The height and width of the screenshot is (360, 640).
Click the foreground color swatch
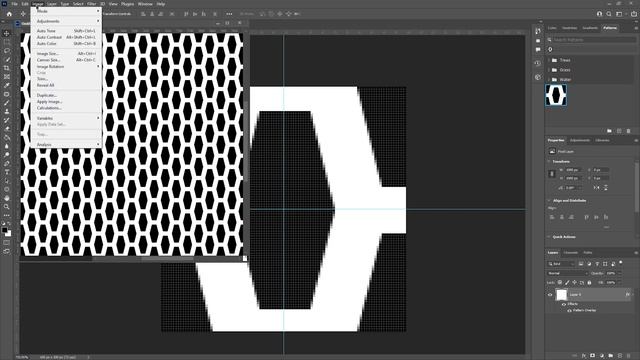(4, 230)
